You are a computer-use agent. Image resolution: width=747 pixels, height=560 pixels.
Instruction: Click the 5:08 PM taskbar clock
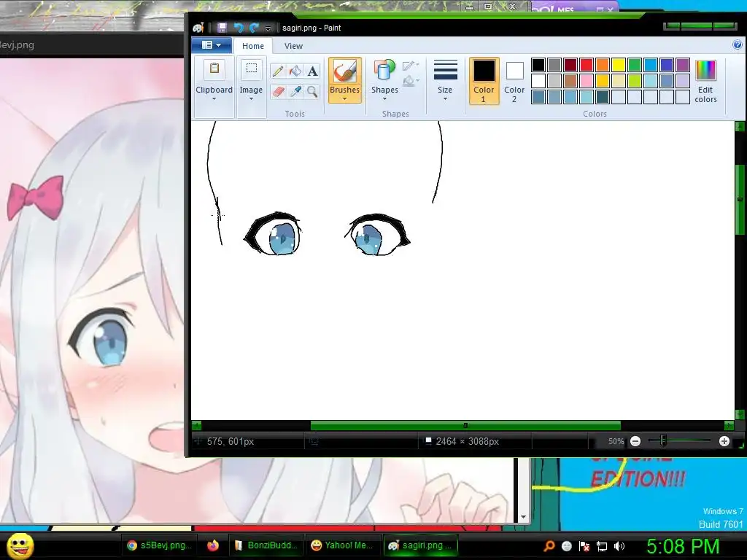point(683,546)
